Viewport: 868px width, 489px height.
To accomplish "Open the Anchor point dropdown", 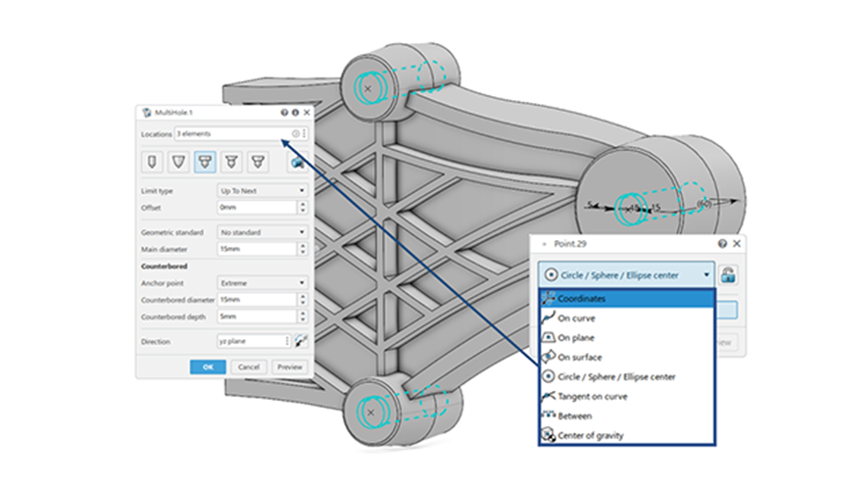I will click(x=262, y=282).
